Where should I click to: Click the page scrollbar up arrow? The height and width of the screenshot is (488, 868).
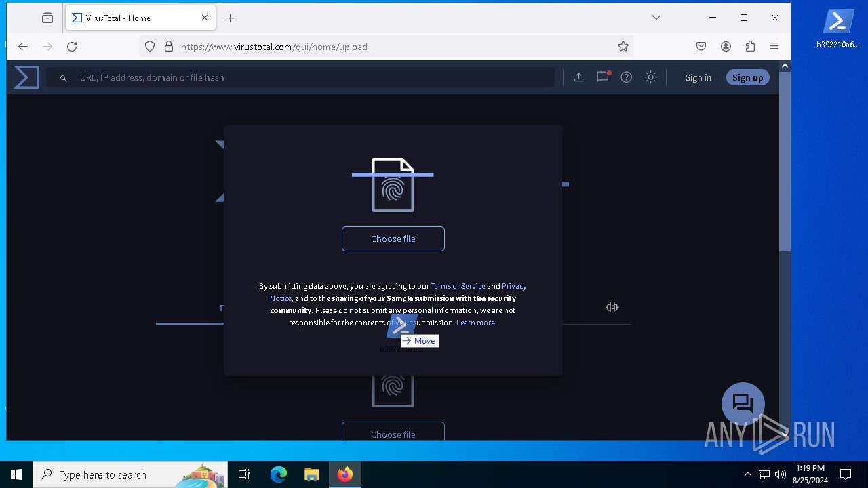(x=785, y=66)
